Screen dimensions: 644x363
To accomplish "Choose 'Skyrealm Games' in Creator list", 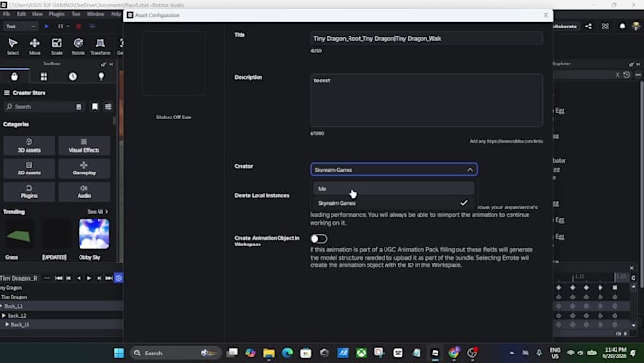I will (x=394, y=203).
